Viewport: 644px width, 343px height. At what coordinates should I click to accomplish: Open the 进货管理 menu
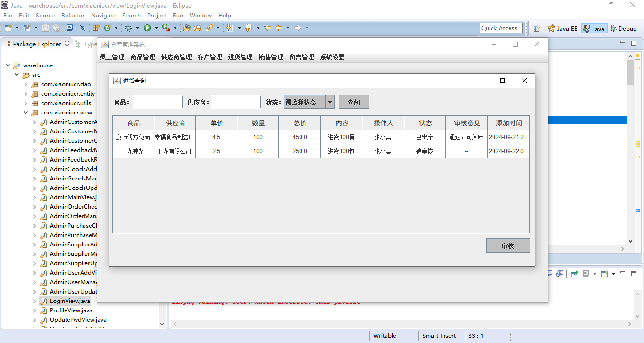click(240, 57)
